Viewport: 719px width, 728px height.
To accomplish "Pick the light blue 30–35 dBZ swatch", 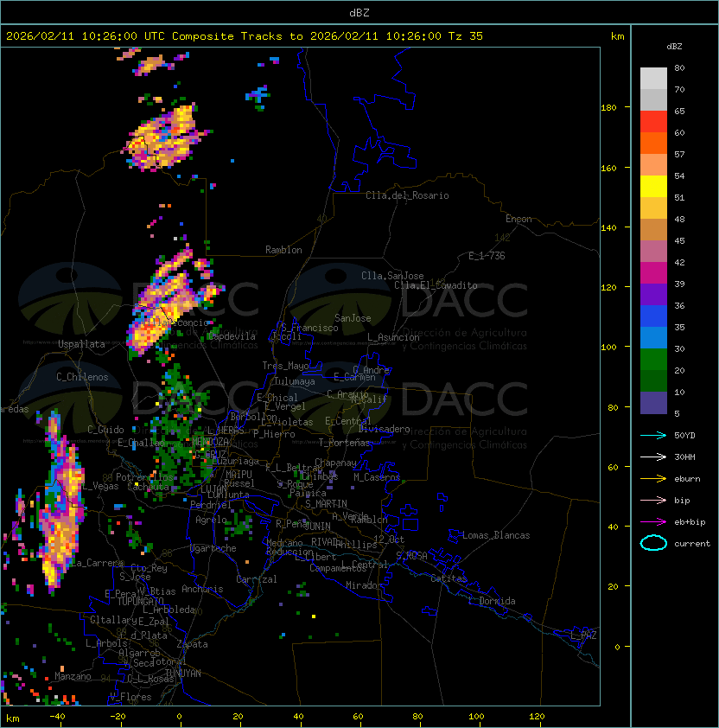I will pos(653,337).
